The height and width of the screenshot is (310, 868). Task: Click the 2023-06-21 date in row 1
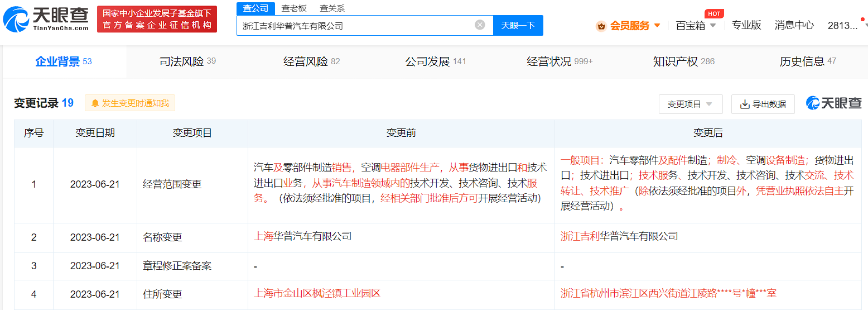[95, 184]
